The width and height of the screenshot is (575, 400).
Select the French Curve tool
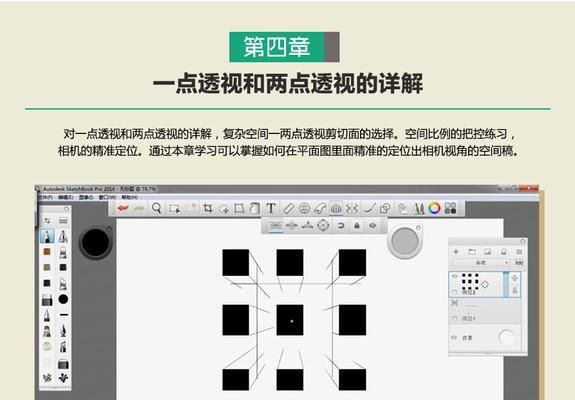pyautogui.click(x=319, y=208)
